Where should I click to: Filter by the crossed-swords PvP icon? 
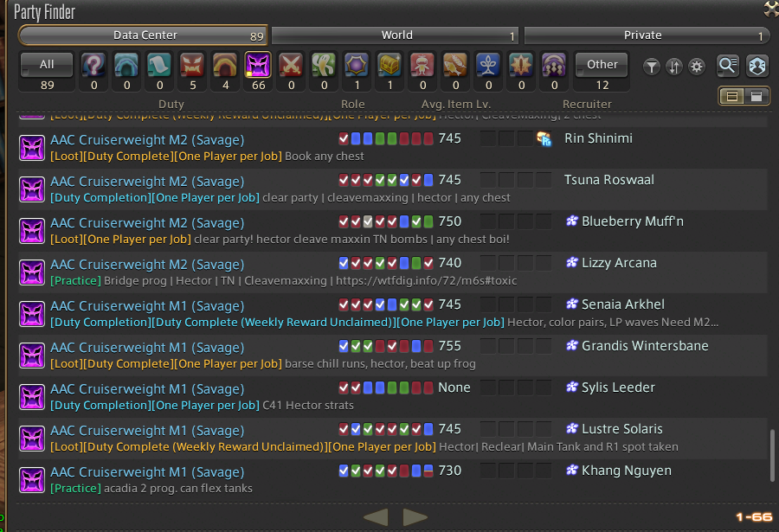coord(291,65)
